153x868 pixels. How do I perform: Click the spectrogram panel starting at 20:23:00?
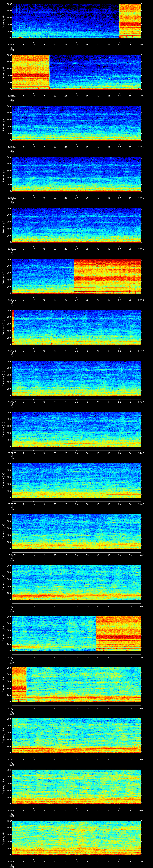[76, 481]
